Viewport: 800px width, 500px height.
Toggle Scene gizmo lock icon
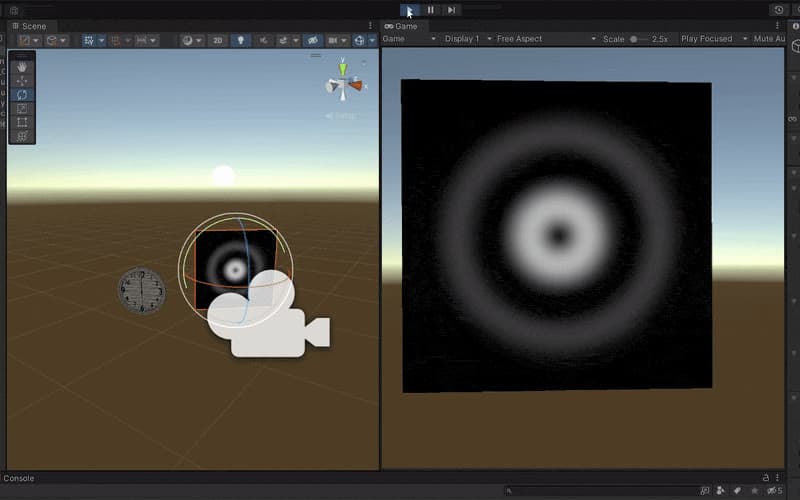(364, 63)
